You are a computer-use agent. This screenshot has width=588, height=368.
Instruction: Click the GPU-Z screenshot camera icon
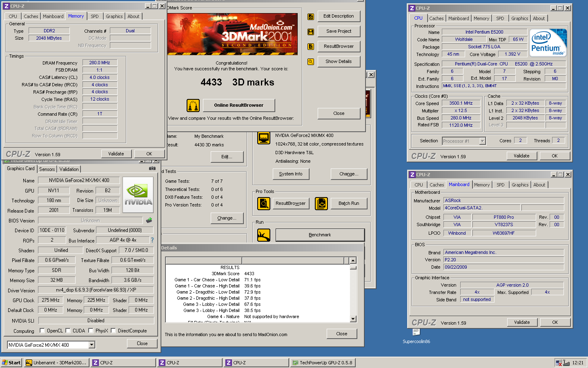pos(152,168)
